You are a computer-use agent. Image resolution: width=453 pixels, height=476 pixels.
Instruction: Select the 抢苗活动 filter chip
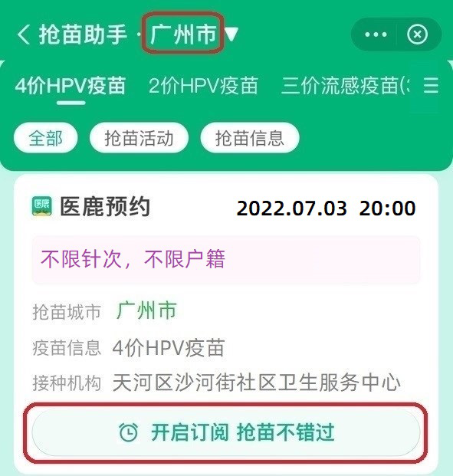139,138
